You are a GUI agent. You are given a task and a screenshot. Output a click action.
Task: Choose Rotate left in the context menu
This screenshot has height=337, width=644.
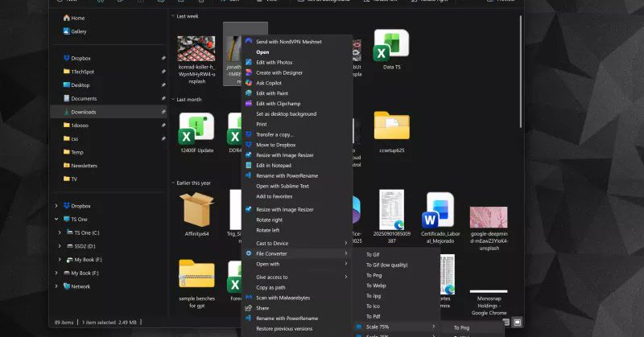pos(268,230)
